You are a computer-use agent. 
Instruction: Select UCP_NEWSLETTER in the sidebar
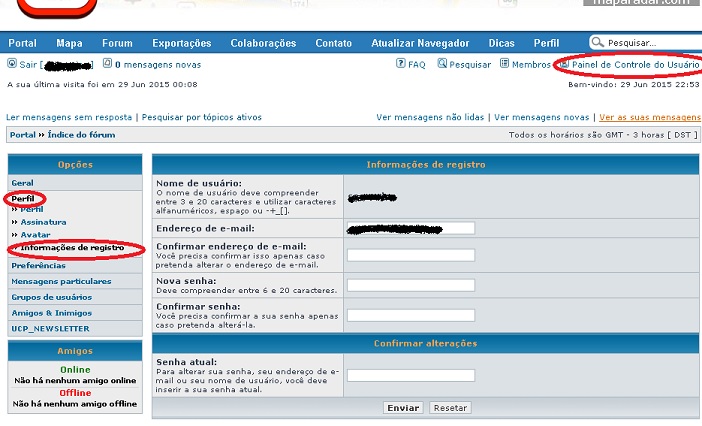click(x=50, y=328)
